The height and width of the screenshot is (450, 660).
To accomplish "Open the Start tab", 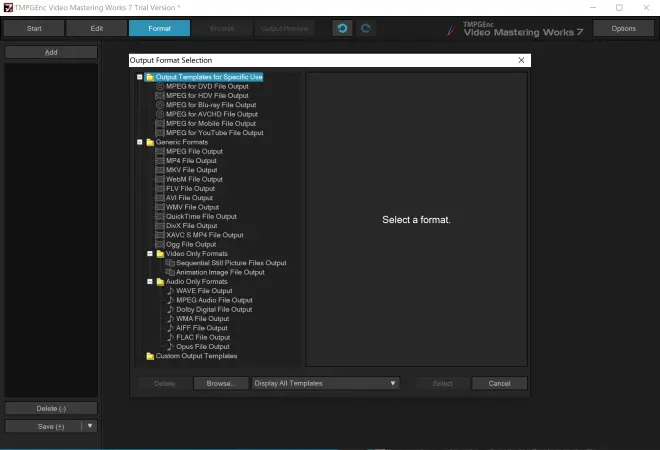I will [34, 28].
